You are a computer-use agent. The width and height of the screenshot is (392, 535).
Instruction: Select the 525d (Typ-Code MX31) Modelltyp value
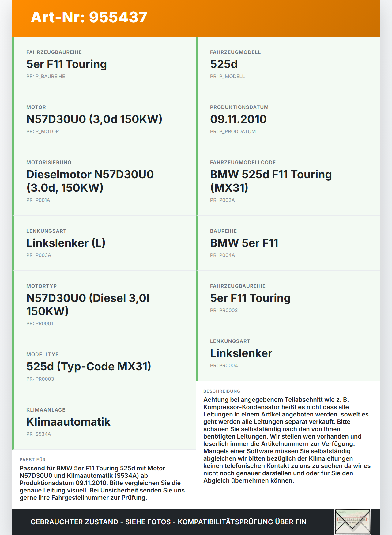[x=89, y=366]
